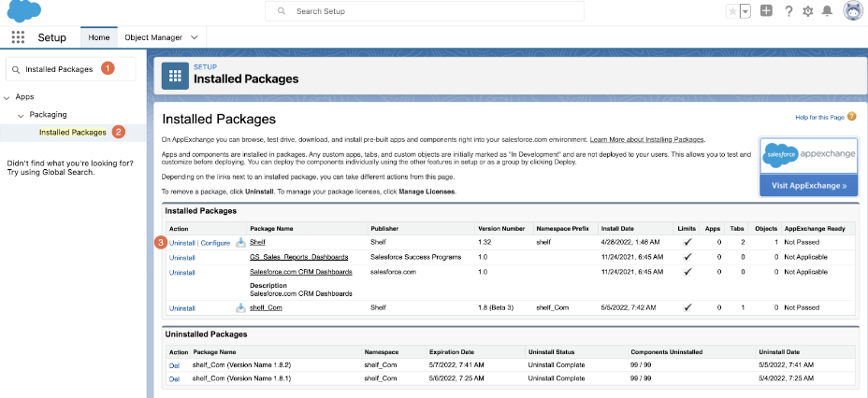
Task: Click Limits checkmark in GS_Sales_Reports_Dashboards row
Action: click(x=687, y=257)
